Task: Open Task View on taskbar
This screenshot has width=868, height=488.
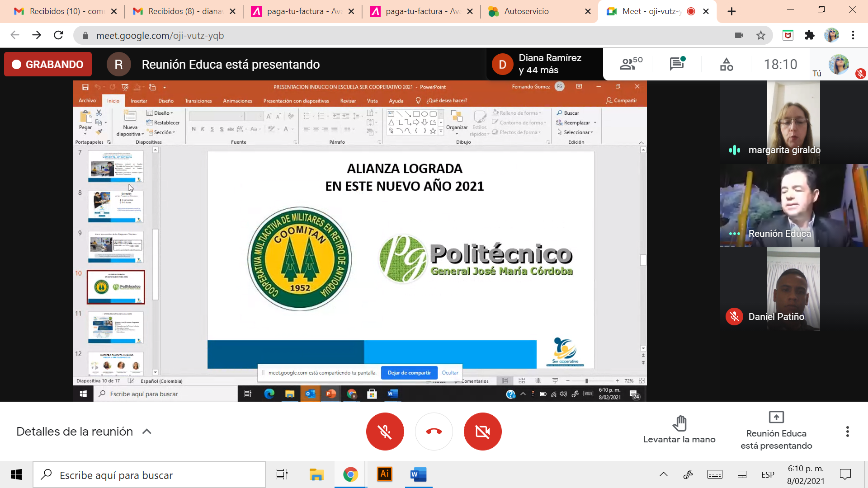Action: point(282,474)
